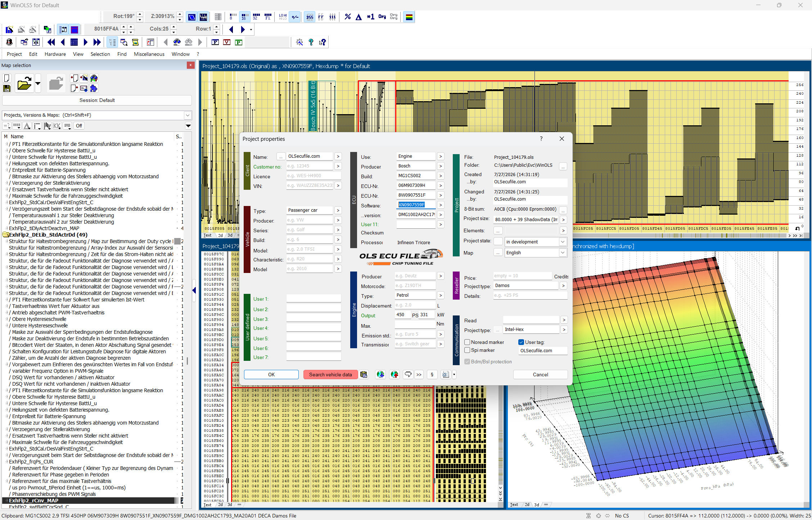Click the rewind double arrow icon

[x=51, y=42]
